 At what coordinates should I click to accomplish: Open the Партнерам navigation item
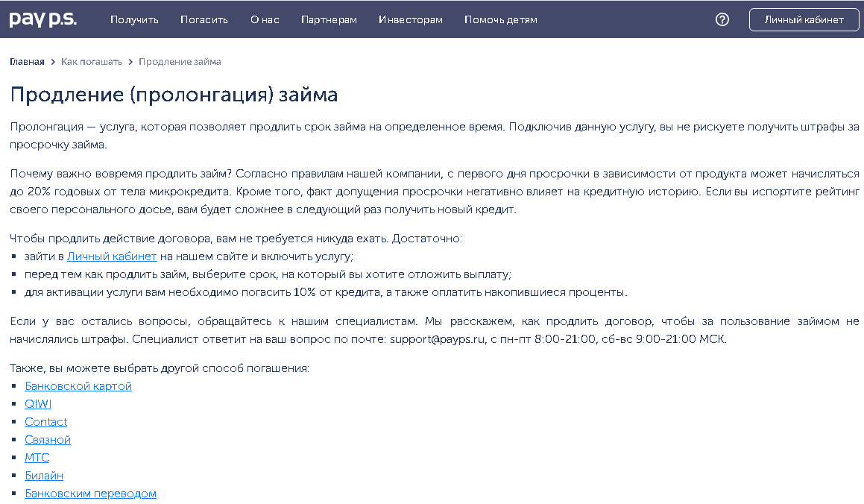(329, 19)
